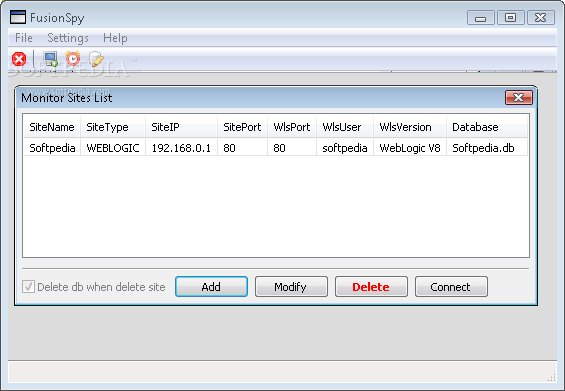Open the File menu

24,38
